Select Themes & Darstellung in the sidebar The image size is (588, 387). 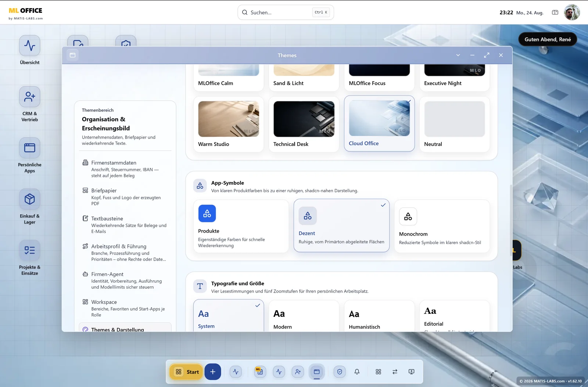click(125, 327)
